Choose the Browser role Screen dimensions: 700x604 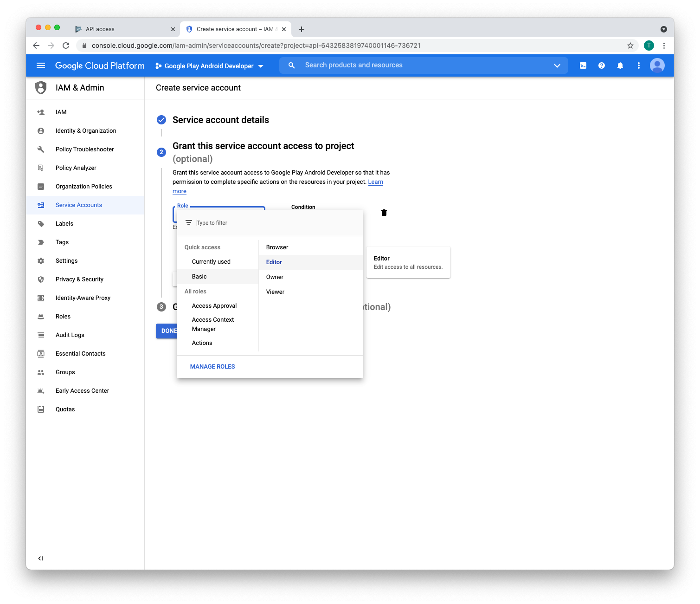311,247
